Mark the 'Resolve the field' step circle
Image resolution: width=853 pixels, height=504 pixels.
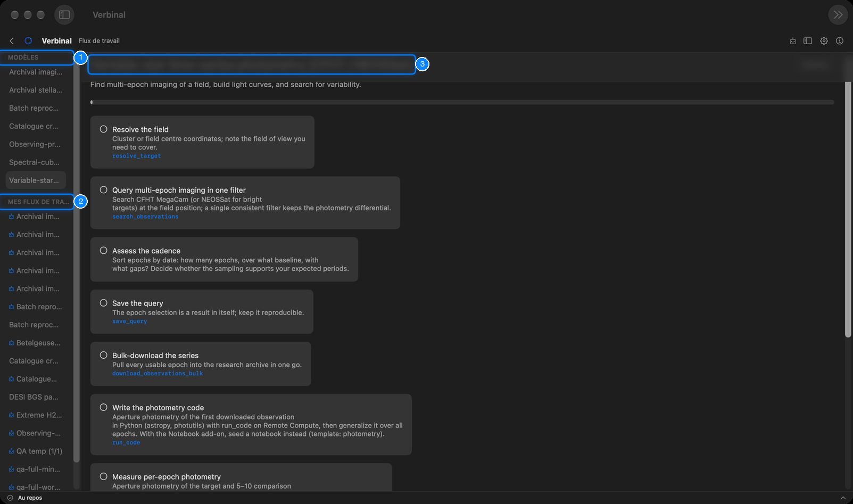104,129
